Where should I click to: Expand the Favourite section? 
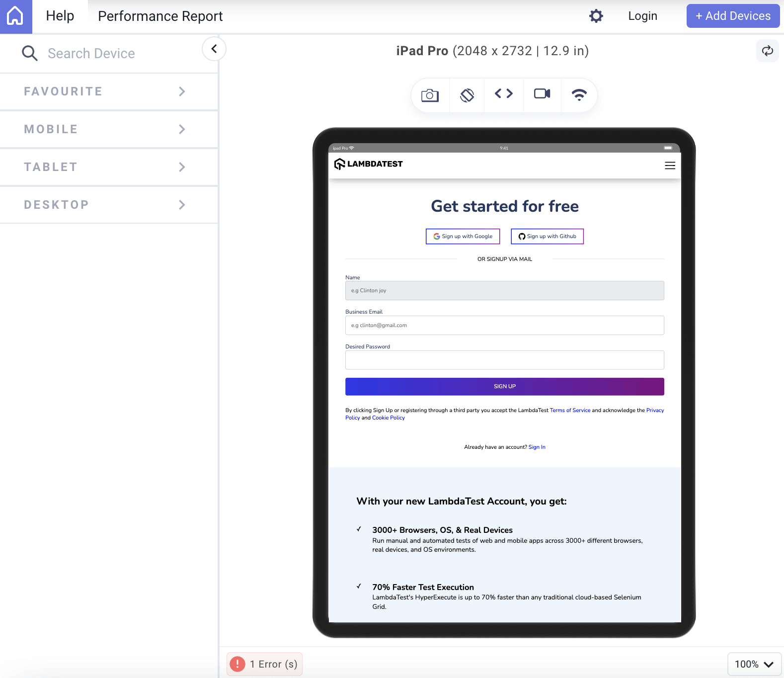point(109,91)
